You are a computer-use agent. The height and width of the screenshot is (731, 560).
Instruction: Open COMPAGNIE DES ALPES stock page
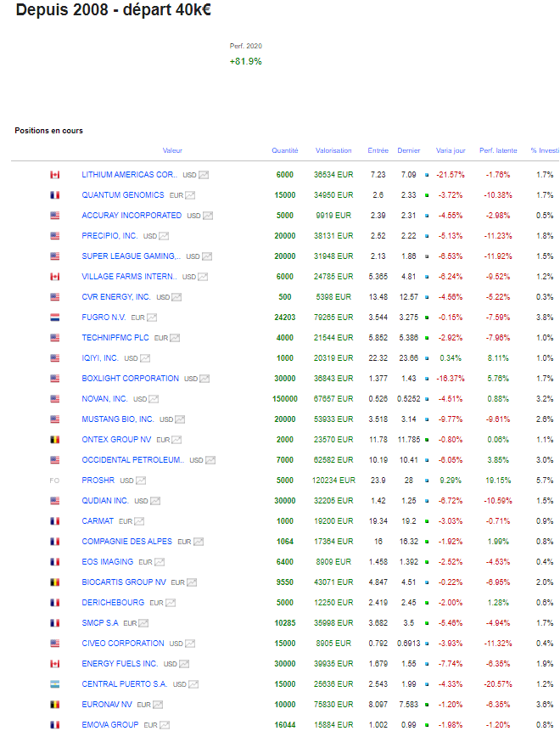pyautogui.click(x=126, y=542)
